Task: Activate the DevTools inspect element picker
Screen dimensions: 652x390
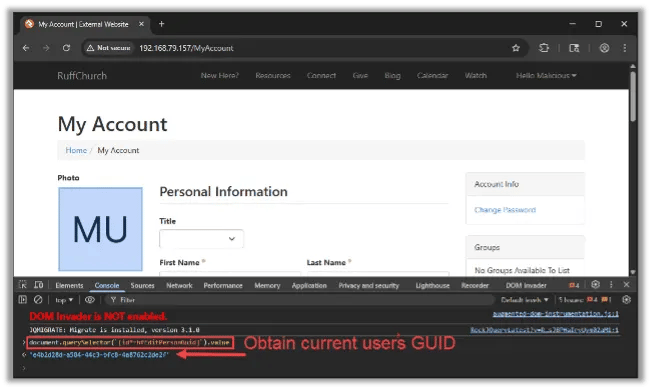Action: [23, 285]
